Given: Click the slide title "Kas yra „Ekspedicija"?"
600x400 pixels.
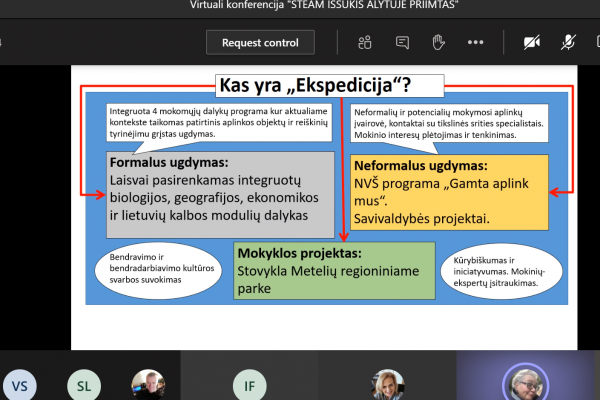Looking at the screenshot, I should pyautogui.click(x=315, y=85).
